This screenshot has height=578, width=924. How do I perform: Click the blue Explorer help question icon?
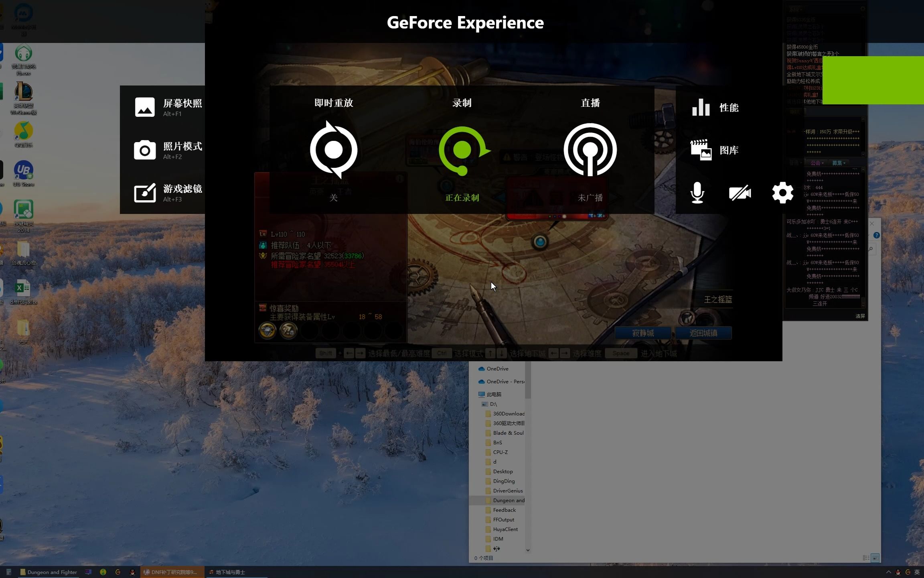[877, 236]
